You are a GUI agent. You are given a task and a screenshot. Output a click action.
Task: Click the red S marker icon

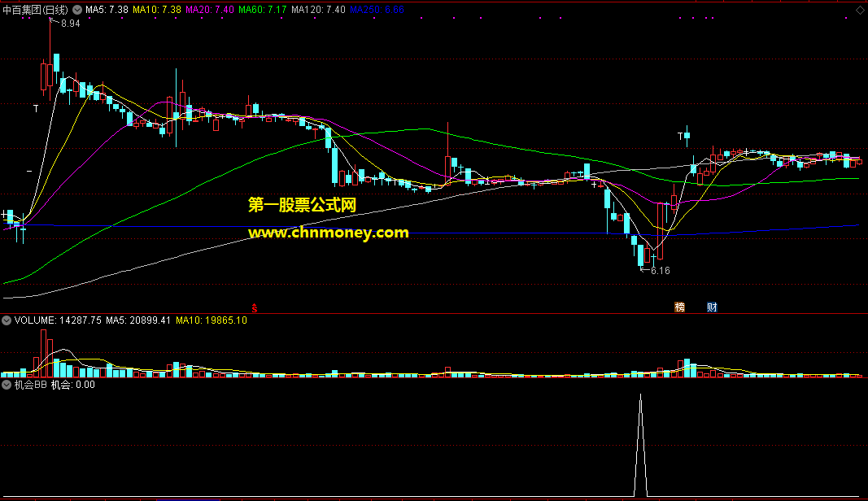pos(254,307)
